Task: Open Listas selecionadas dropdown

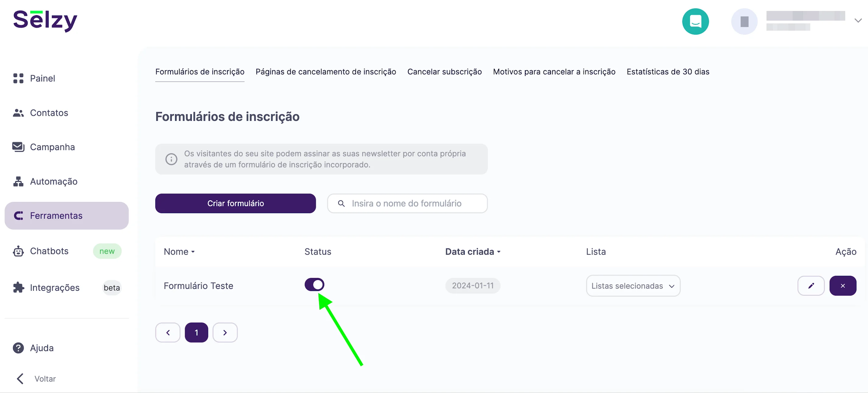Action: pos(633,286)
